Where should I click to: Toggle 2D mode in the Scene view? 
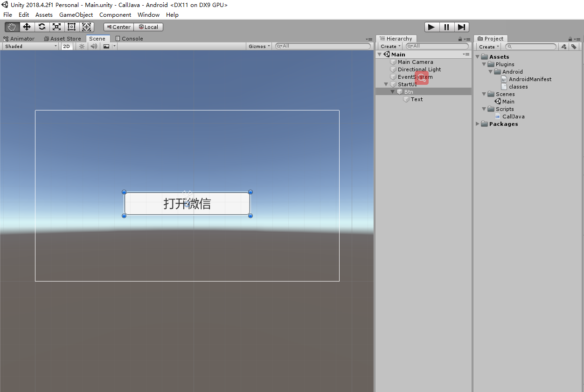tap(67, 46)
